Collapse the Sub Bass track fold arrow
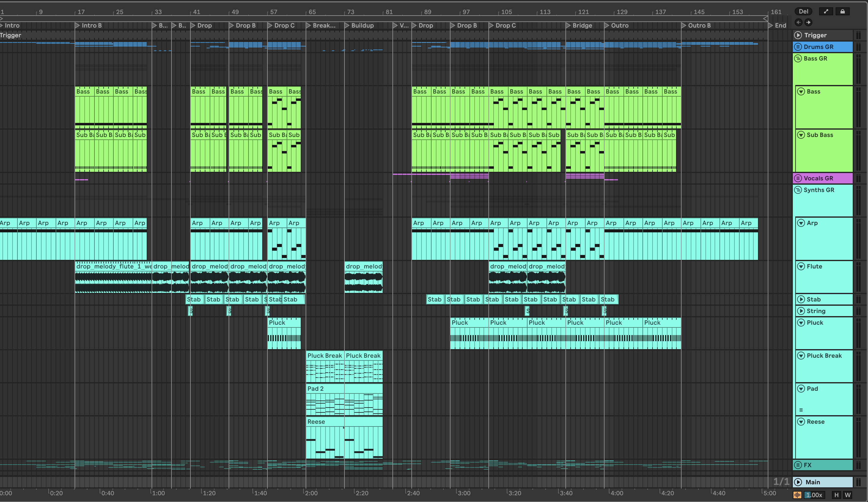868x502 pixels. click(801, 135)
